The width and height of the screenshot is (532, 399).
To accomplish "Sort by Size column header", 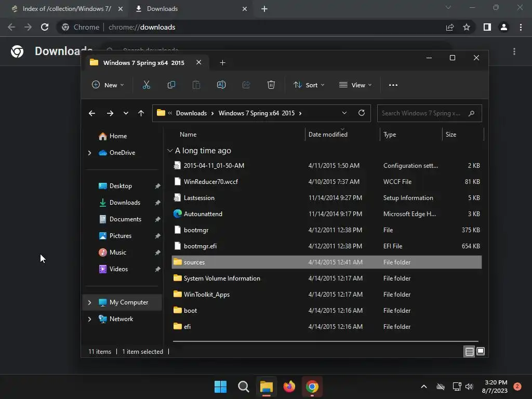I will pyautogui.click(x=450, y=135).
